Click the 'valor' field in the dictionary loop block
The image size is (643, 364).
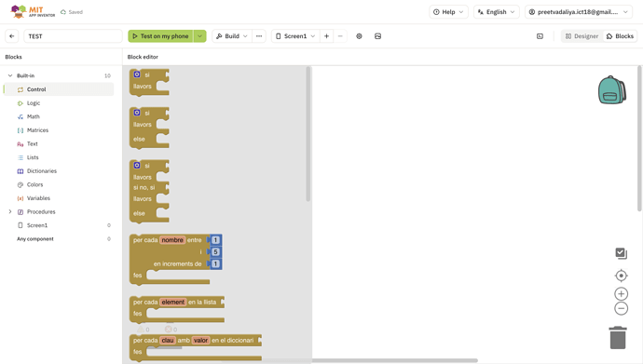[201, 340]
